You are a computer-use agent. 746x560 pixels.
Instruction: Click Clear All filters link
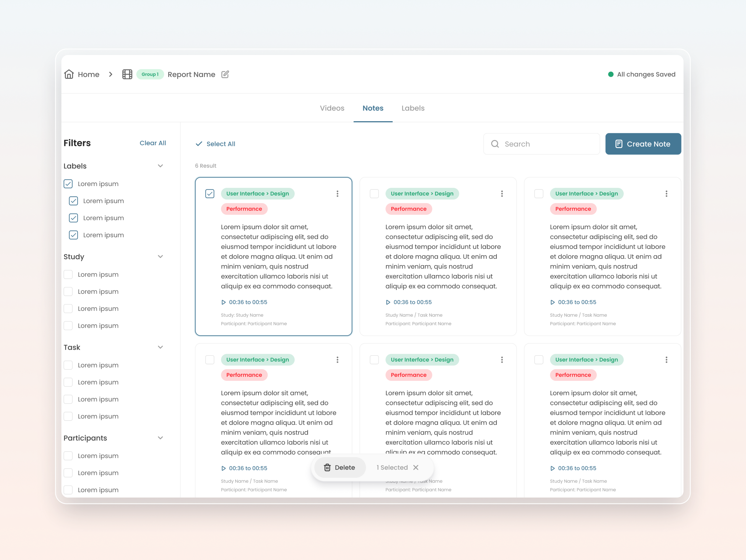coord(153,143)
